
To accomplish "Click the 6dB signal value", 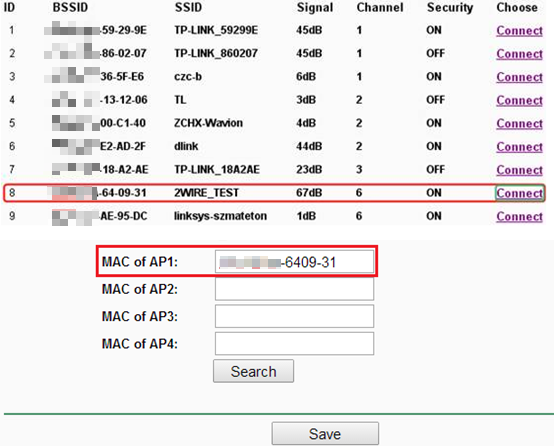I will [x=306, y=77].
